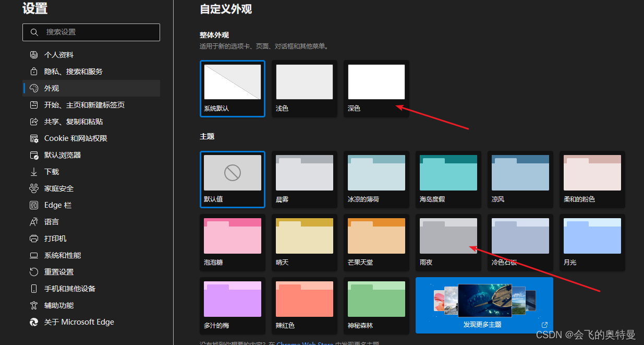Apply the 多汁的梅 theme
Image resolution: width=644 pixels, height=345 pixels.
click(233, 305)
